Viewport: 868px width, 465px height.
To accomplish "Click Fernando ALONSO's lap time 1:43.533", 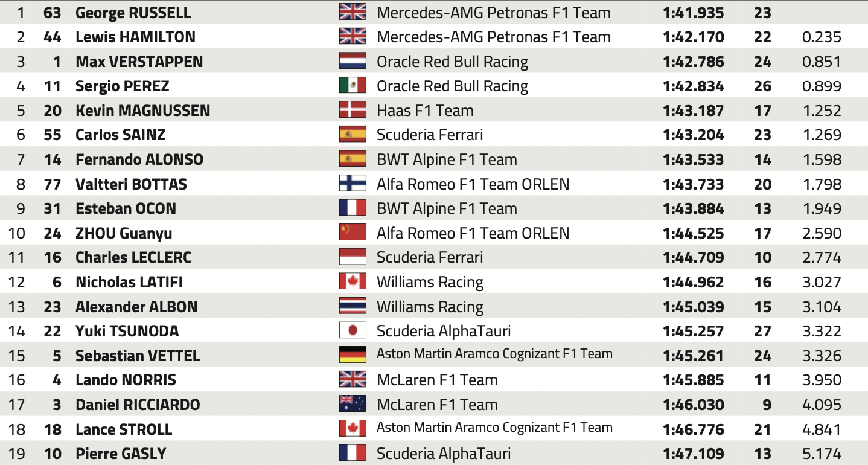I will [x=693, y=159].
